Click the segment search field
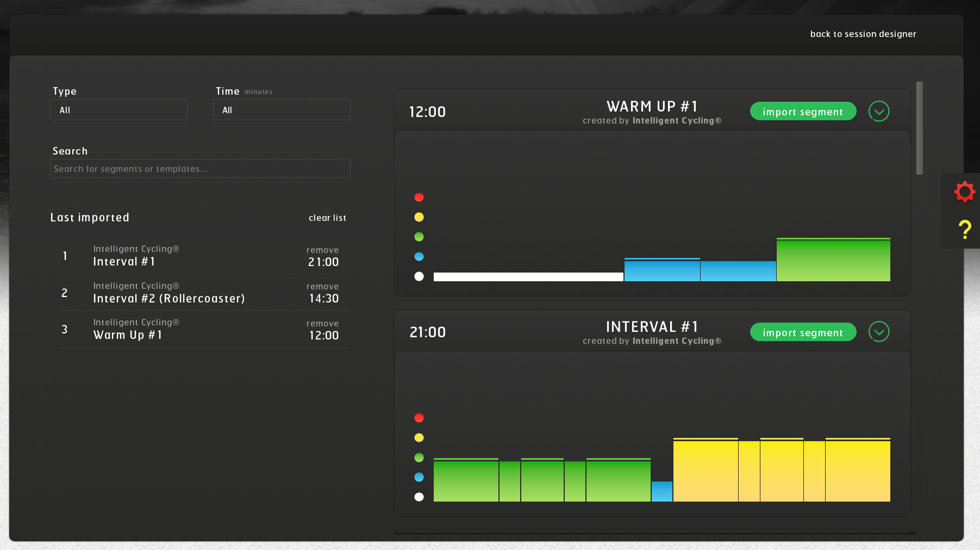 coord(200,169)
